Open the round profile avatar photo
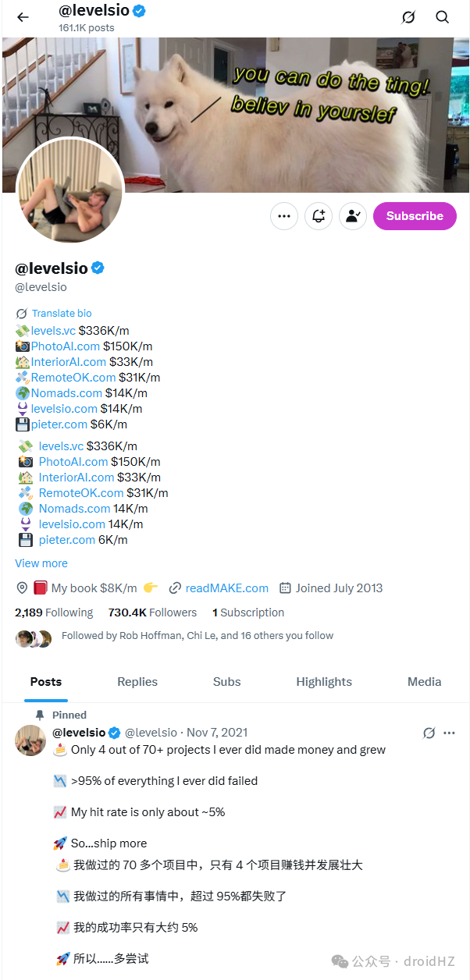The image size is (470, 980). [x=70, y=191]
